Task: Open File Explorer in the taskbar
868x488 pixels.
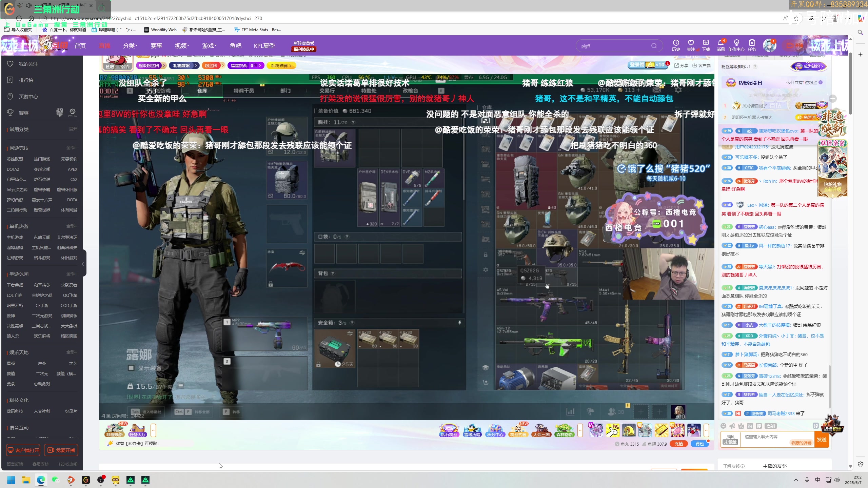Action: tap(26, 480)
